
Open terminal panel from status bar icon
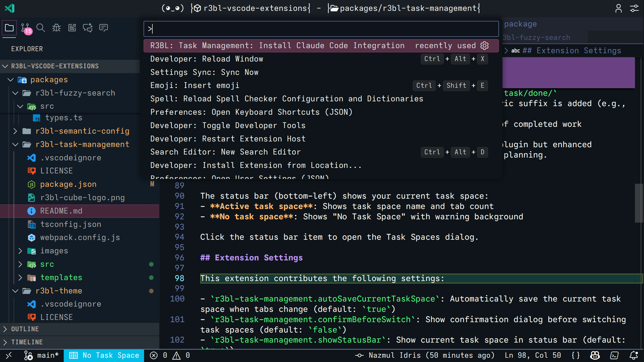pyautogui.click(x=614, y=355)
